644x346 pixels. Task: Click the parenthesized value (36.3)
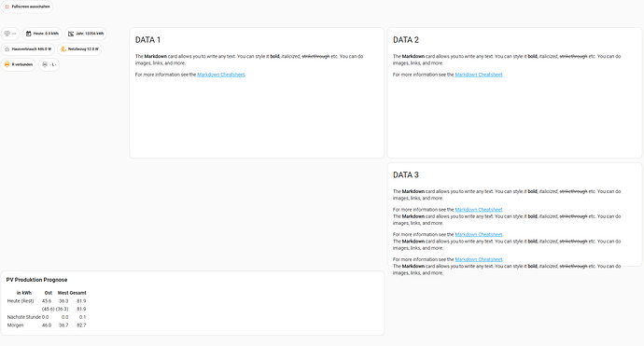[62, 309]
